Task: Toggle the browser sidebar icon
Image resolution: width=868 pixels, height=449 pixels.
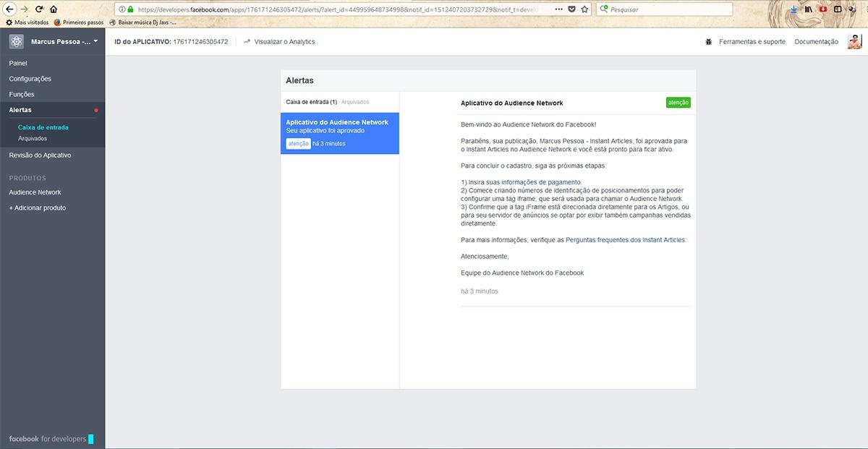Action: point(838,9)
